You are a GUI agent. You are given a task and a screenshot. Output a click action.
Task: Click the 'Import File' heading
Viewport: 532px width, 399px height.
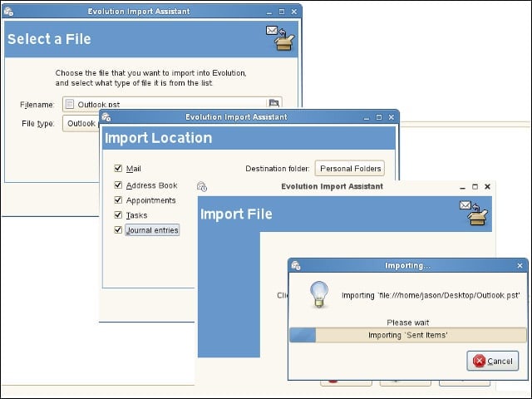pyautogui.click(x=236, y=214)
